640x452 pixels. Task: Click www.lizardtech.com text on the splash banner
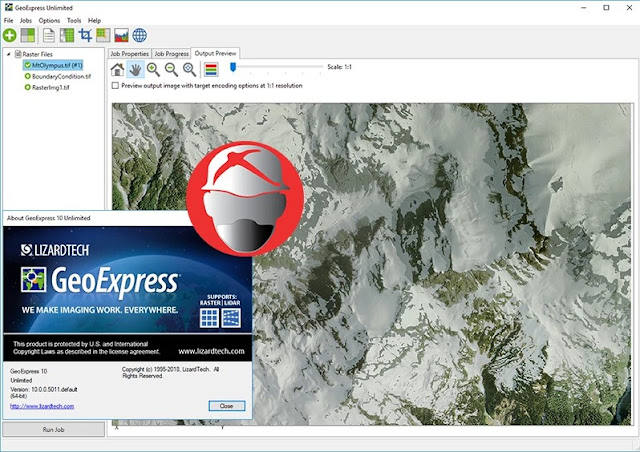[x=211, y=351]
